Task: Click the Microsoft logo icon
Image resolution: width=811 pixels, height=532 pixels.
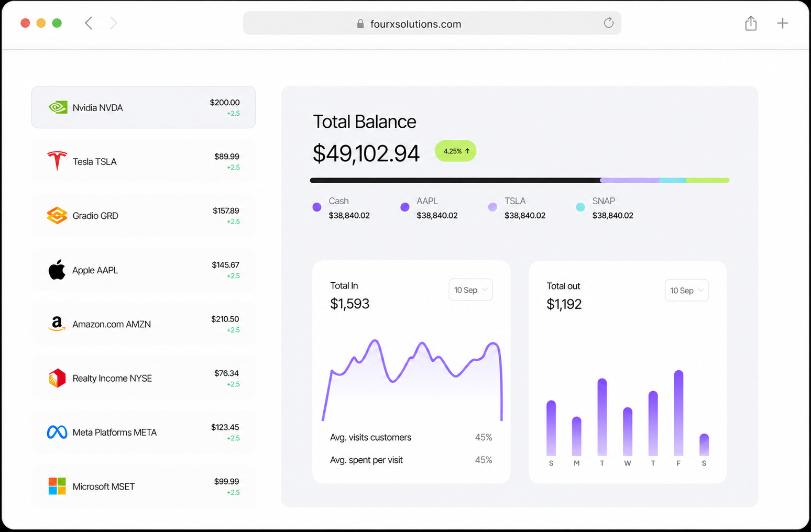Action: pyautogui.click(x=57, y=486)
